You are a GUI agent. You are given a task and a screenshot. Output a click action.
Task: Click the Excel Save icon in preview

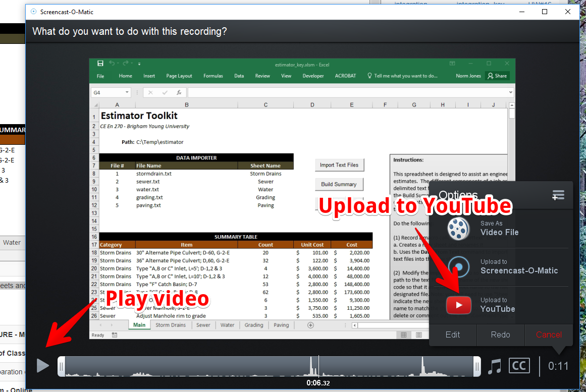100,64
